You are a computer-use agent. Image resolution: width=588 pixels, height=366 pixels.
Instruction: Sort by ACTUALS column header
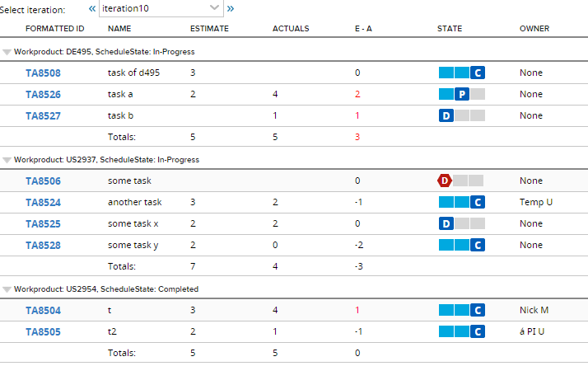(291, 29)
